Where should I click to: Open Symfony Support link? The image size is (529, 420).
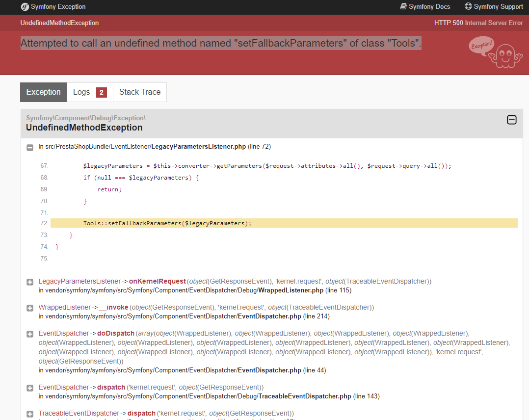494,6
